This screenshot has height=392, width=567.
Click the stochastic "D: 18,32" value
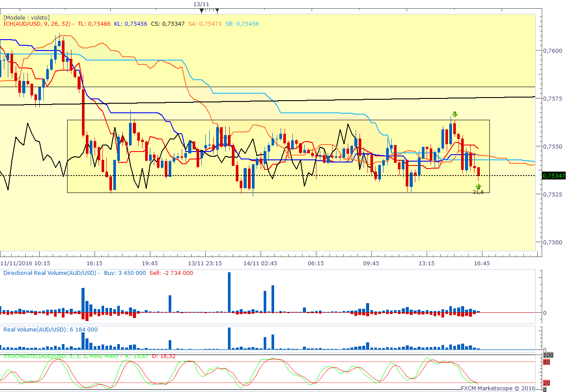pyautogui.click(x=163, y=356)
